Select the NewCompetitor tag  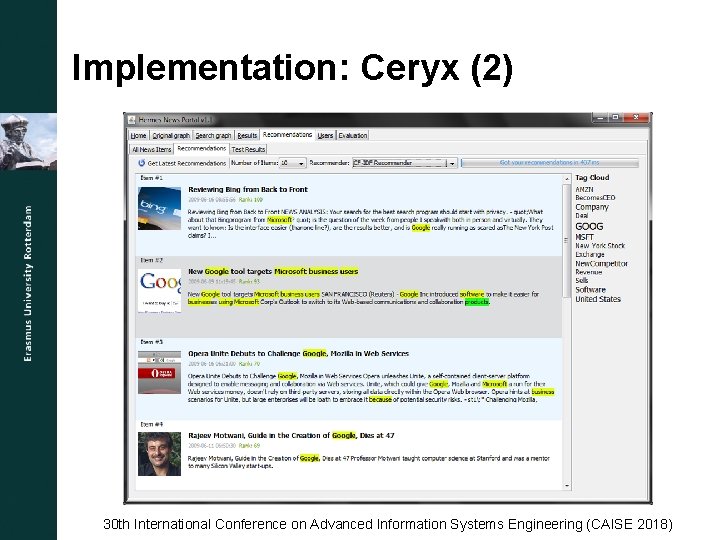click(x=602, y=264)
